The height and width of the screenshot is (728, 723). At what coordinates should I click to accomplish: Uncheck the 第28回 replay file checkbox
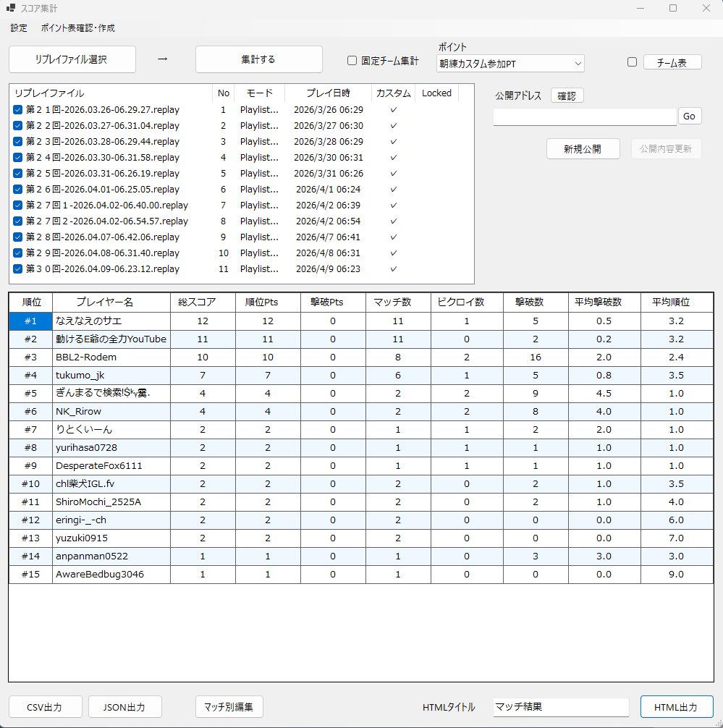pos(17,237)
